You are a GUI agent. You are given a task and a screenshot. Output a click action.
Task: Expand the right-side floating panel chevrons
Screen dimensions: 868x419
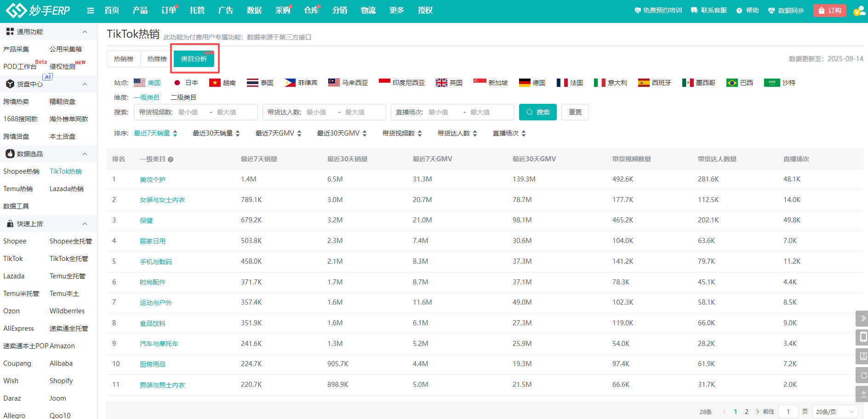(x=863, y=318)
